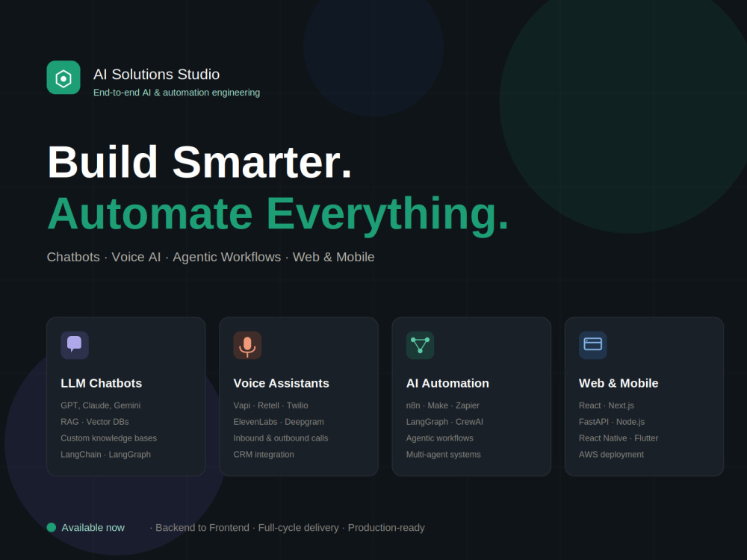The height and width of the screenshot is (560, 747).
Task: Click the n8n · Make · Zapier line
Action: tap(442, 405)
